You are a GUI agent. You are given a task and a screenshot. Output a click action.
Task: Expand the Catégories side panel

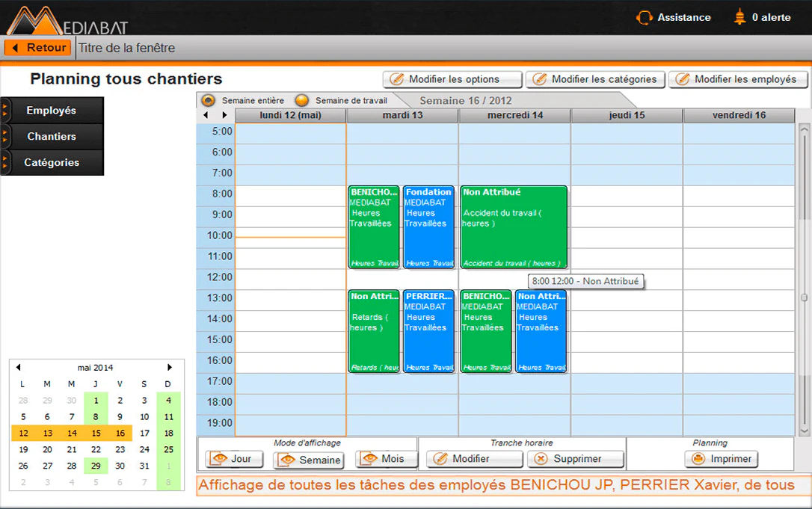click(52, 162)
